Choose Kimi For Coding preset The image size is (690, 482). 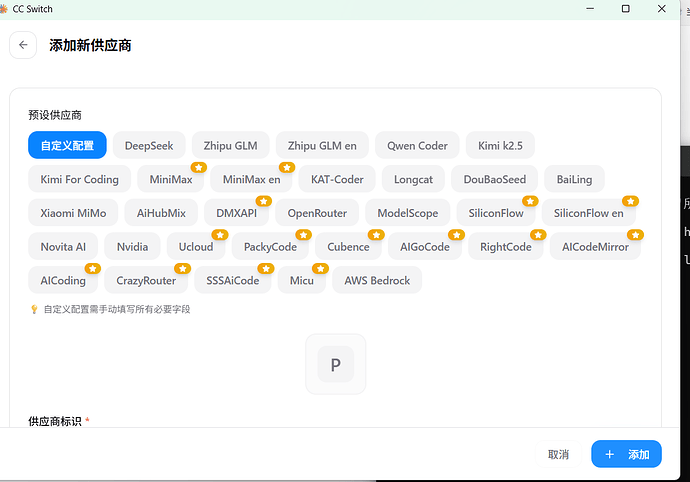pos(80,179)
